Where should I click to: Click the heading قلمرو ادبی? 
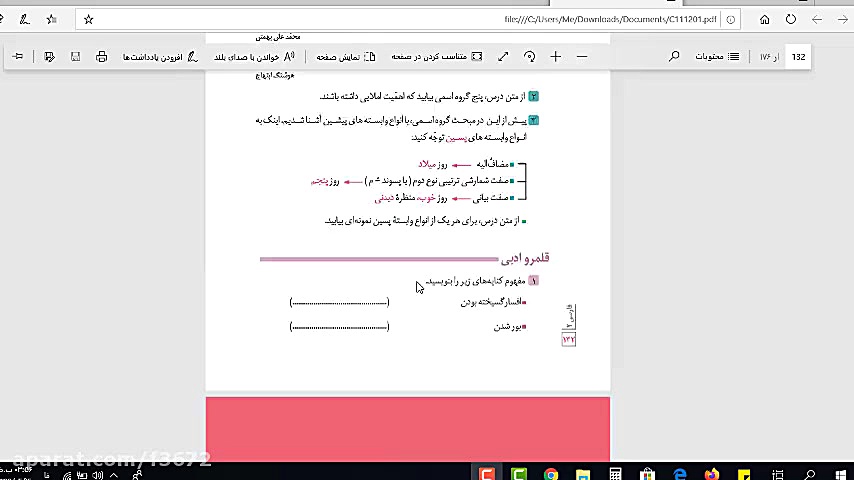tap(525, 258)
